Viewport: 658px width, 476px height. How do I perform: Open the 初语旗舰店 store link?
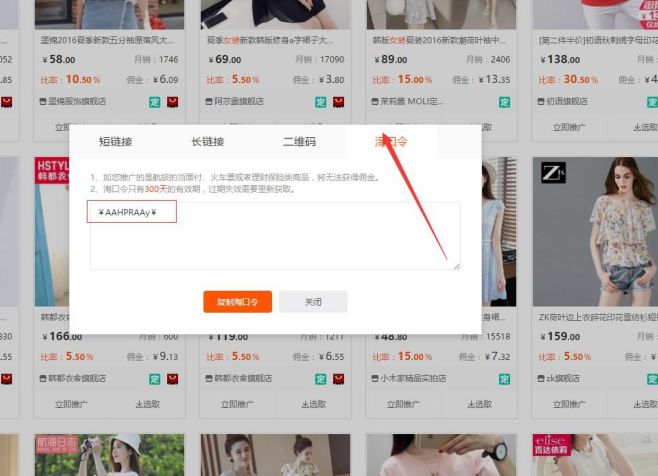click(567, 102)
